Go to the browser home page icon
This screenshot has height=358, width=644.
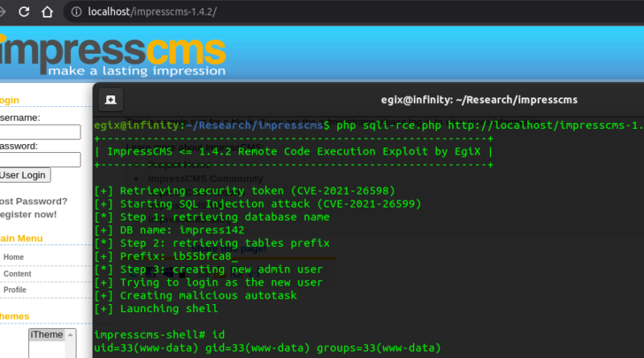click(x=47, y=11)
